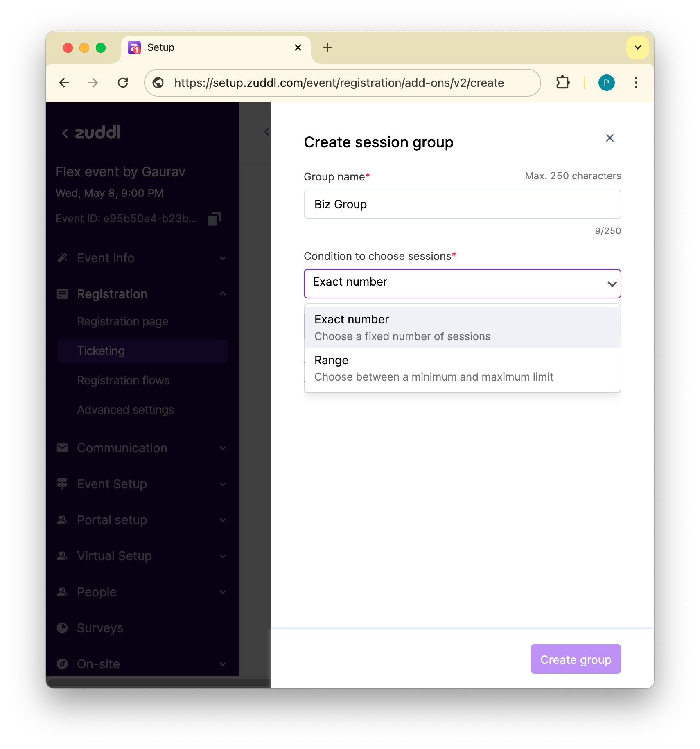
Task: Click the Create group button
Action: (x=576, y=659)
